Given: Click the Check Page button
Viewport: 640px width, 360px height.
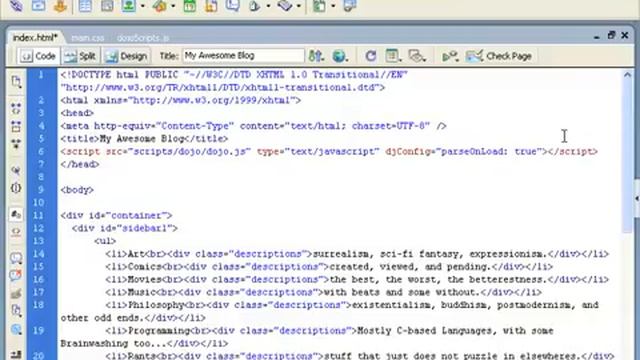Looking at the screenshot, I should (499, 56).
